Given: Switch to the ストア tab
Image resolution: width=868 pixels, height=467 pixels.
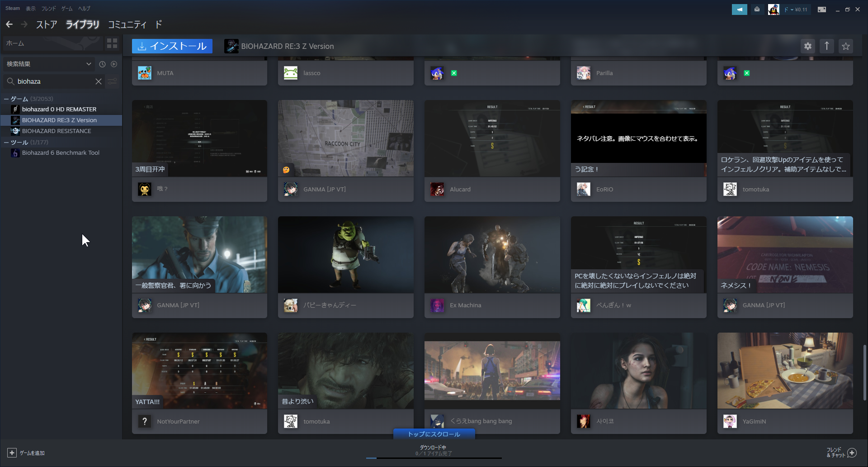Looking at the screenshot, I should coord(47,24).
